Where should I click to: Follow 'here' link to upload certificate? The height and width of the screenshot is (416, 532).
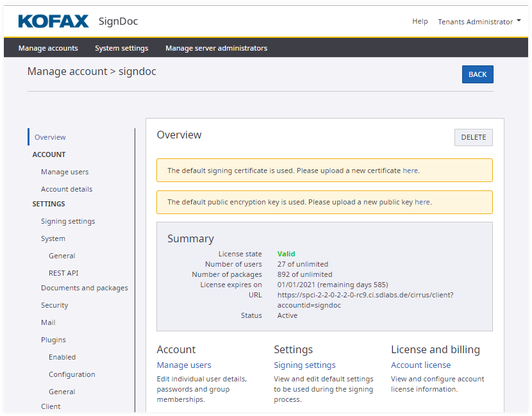pos(410,171)
